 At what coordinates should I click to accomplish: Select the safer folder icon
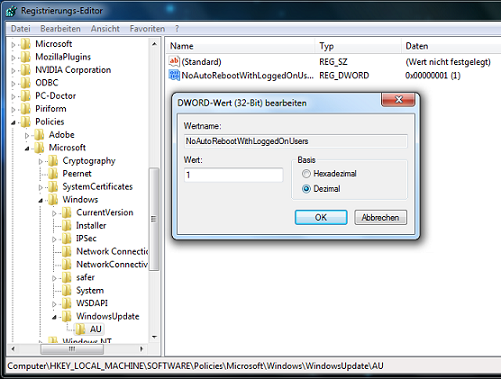point(67,278)
